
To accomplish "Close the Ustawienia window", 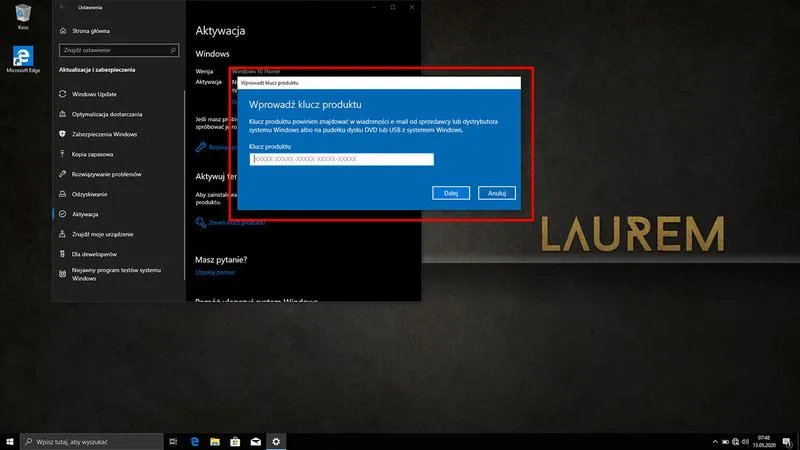I will point(412,7).
